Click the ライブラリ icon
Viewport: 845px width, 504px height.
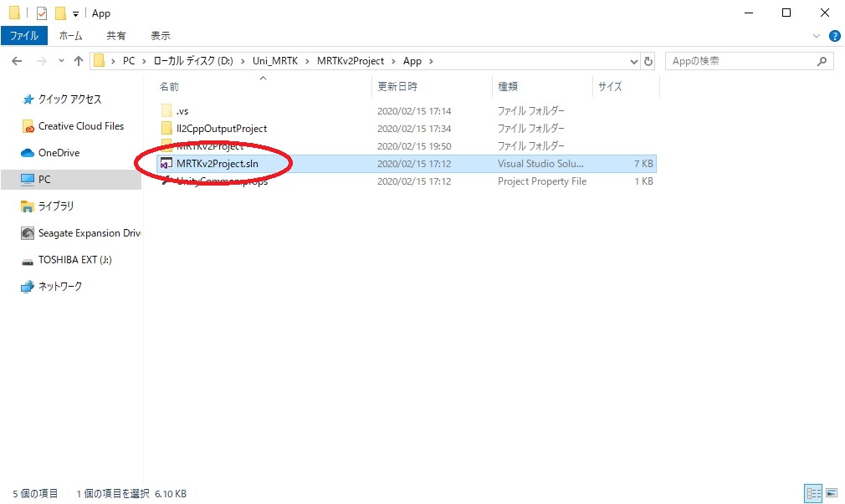(x=27, y=206)
